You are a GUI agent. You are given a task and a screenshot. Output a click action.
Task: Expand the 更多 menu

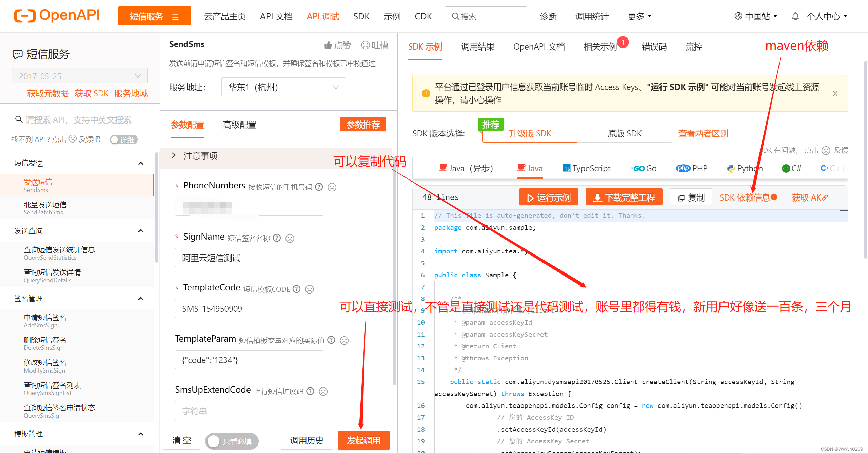pyautogui.click(x=639, y=16)
